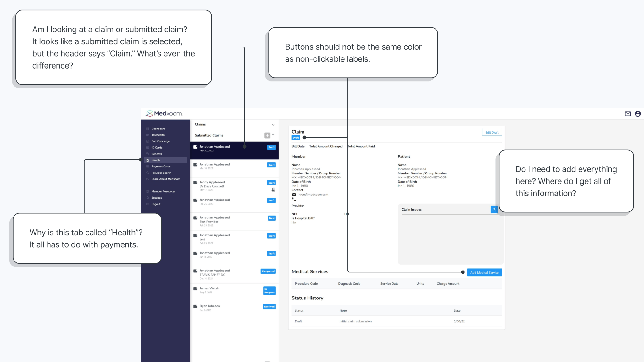Image resolution: width=644 pixels, height=362 pixels.
Task: Click the Benefits icon in sidebar
Action: (147, 154)
